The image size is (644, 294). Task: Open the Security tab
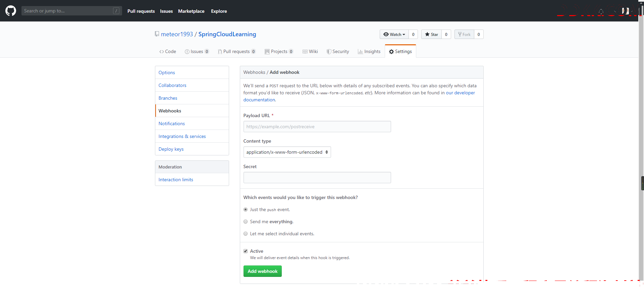click(338, 51)
